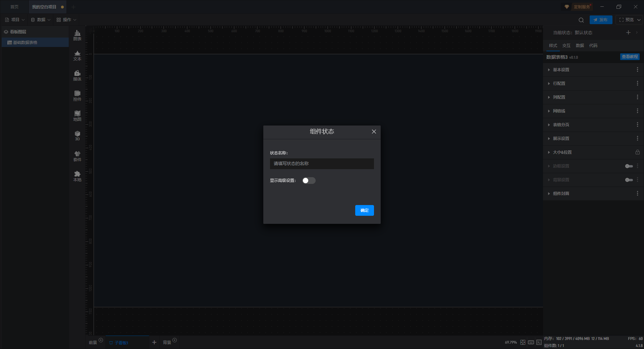Close the 组件状态 dialog
Screen dimensions: 644x349
point(374,132)
